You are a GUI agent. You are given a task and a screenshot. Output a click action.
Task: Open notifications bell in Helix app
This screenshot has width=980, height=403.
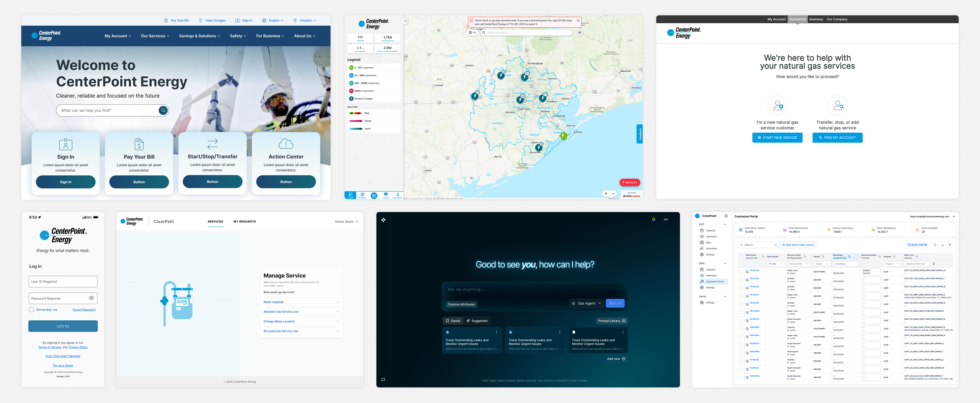[x=654, y=219]
